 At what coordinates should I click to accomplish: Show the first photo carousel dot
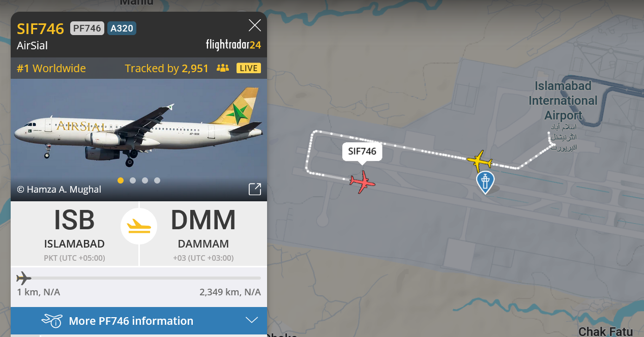[121, 180]
